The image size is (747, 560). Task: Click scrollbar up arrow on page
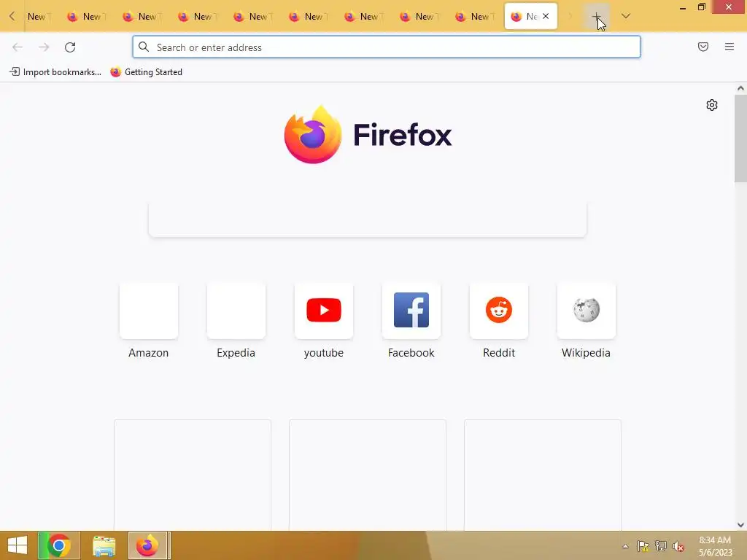coord(740,88)
